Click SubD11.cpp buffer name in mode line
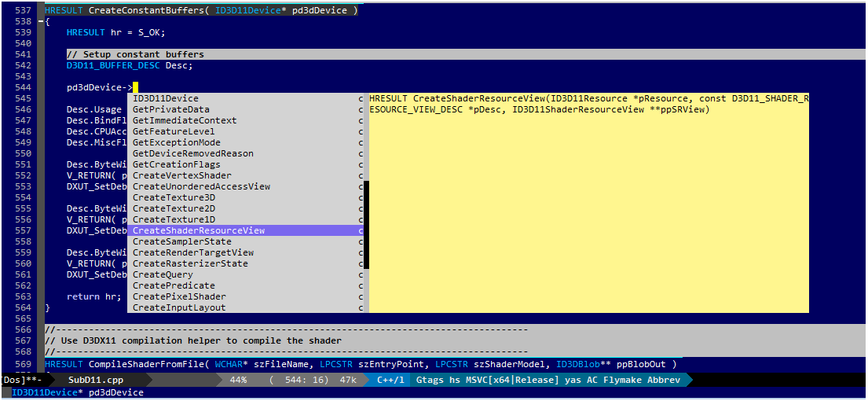The image size is (868, 401). (x=96, y=380)
